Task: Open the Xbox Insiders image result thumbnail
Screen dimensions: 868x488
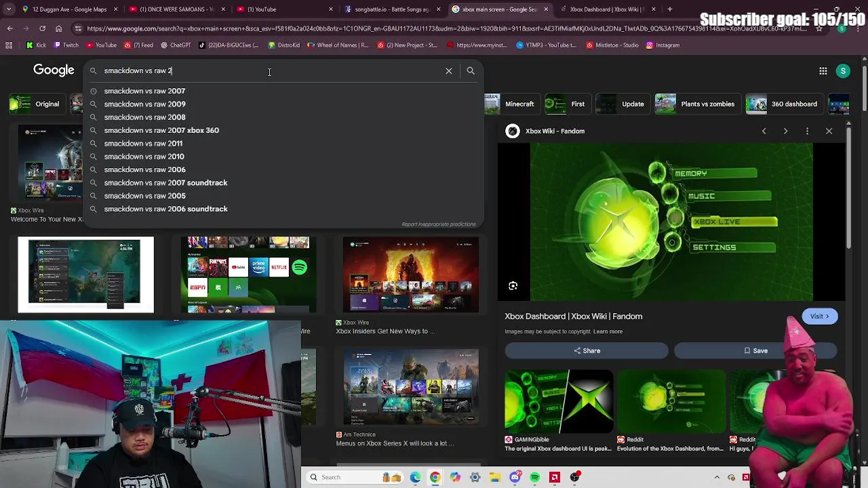Action: pyautogui.click(x=411, y=274)
